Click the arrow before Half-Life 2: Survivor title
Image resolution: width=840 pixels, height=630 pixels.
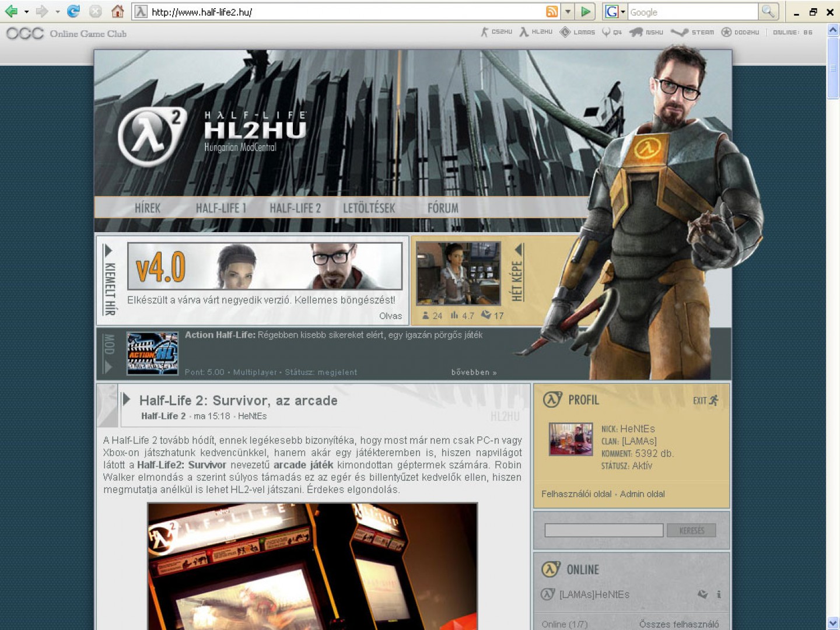point(126,400)
